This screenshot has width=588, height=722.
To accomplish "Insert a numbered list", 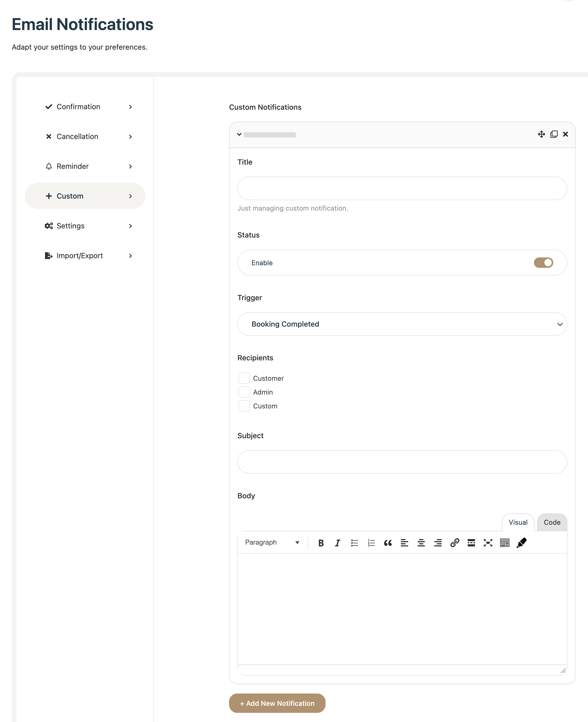I will tap(371, 543).
